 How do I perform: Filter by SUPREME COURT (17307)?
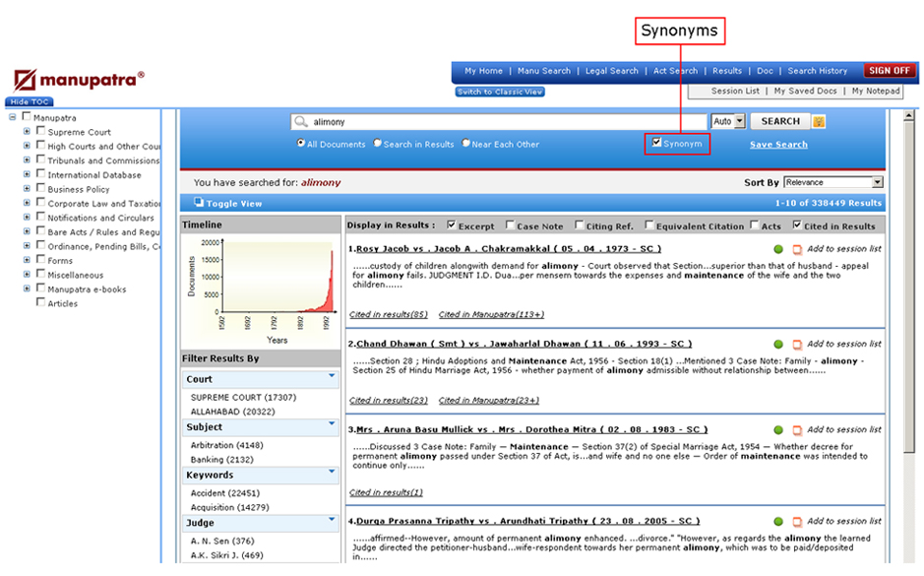[243, 398]
